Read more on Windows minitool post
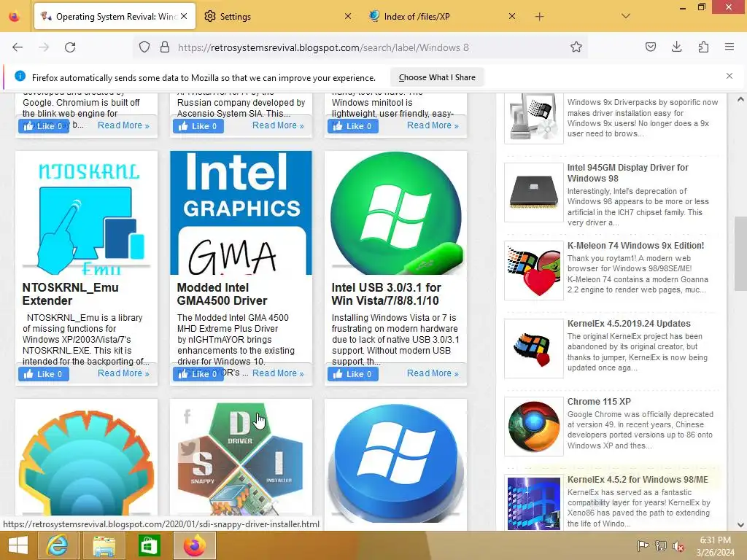 433,125
